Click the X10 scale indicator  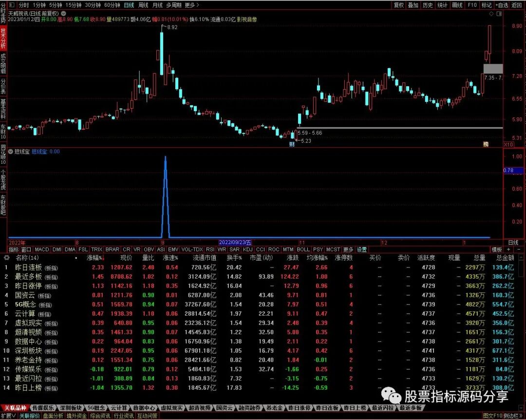coord(508,145)
